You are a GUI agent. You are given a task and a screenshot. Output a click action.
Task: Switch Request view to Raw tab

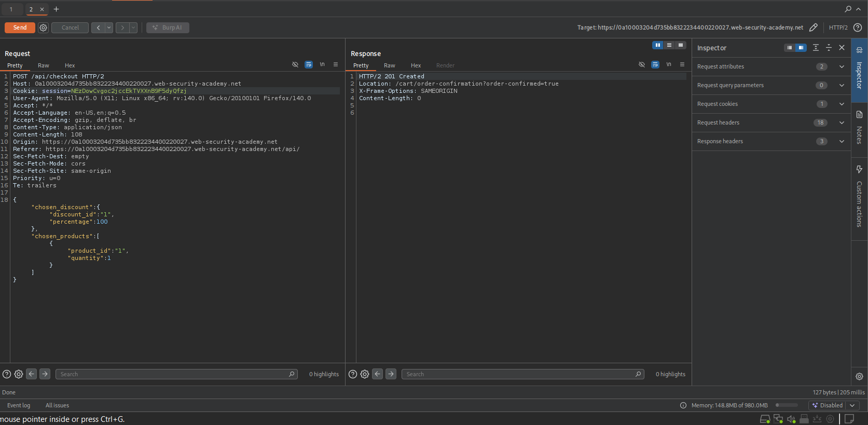click(x=44, y=65)
